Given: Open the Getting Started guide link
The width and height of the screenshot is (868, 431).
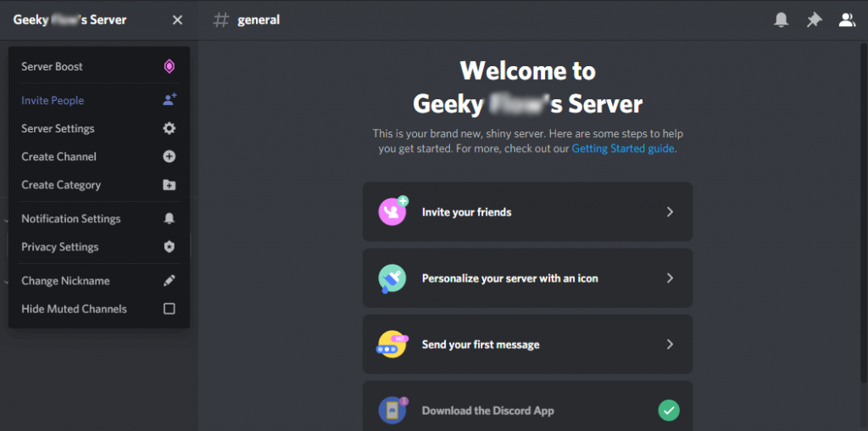Looking at the screenshot, I should pos(623,148).
